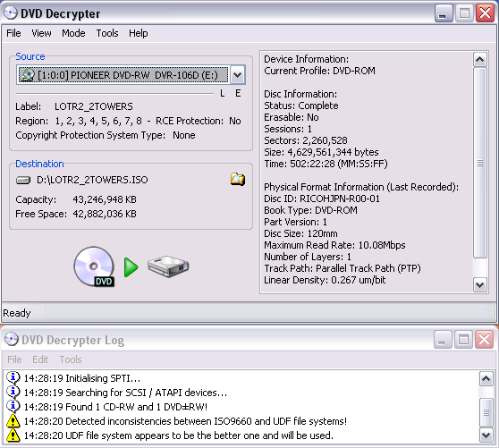The height and width of the screenshot is (448, 499).
Task: Click the green play arrow icon
Action: coord(131,267)
